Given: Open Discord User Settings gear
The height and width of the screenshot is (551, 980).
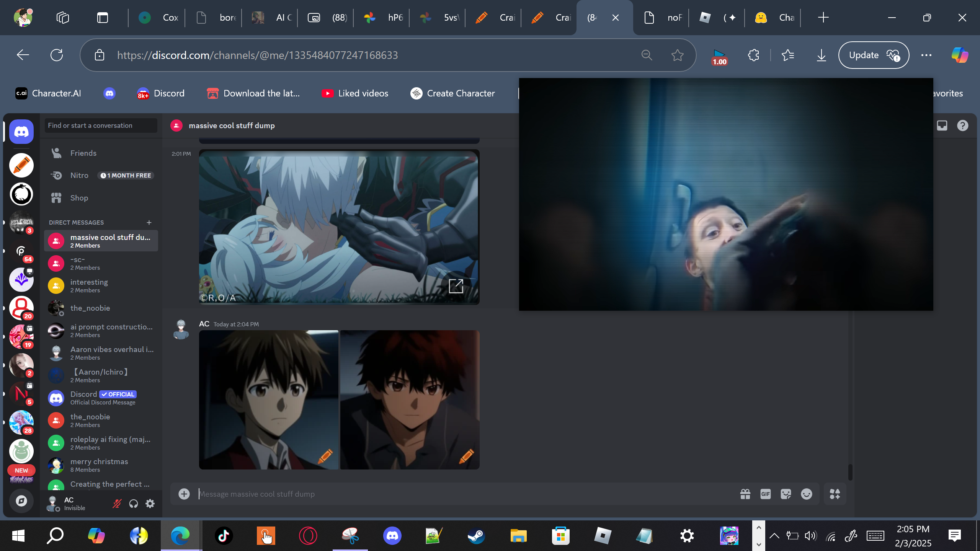Looking at the screenshot, I should coord(150,504).
